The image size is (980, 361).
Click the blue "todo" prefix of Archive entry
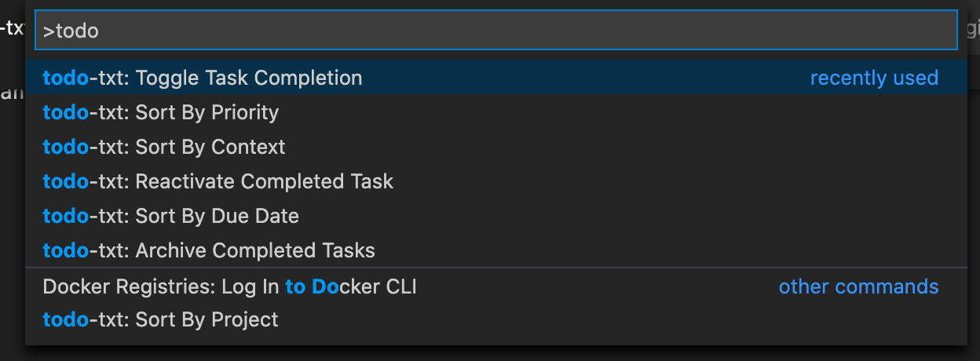click(x=65, y=251)
